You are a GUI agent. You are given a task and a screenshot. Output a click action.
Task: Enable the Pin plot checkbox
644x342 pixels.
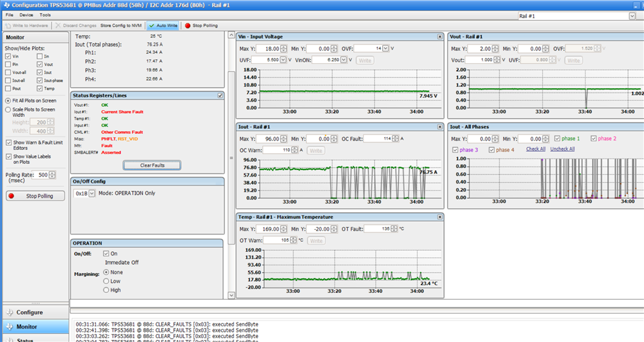(x=8, y=65)
